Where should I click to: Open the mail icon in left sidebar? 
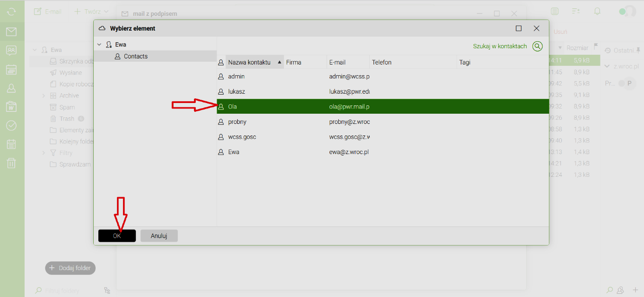click(x=12, y=32)
